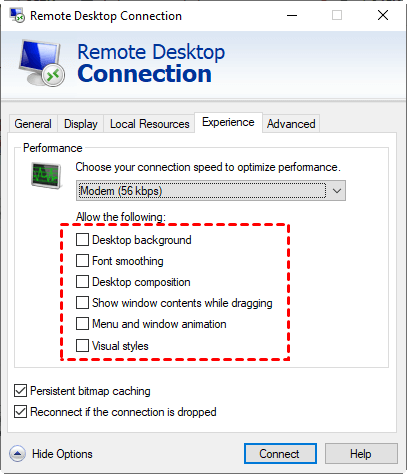Click the Connect button
Image resolution: width=407 pixels, height=474 pixels.
coord(280,454)
